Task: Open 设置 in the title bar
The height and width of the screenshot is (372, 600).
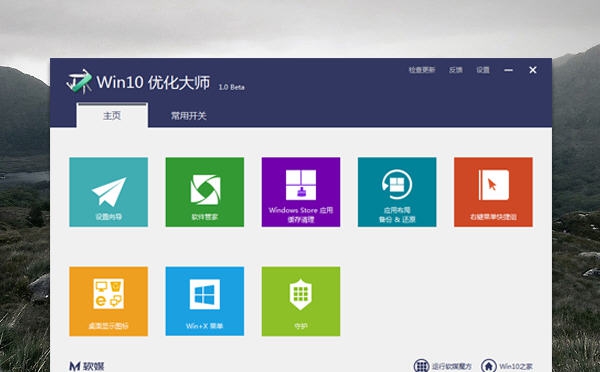Action: click(x=483, y=70)
